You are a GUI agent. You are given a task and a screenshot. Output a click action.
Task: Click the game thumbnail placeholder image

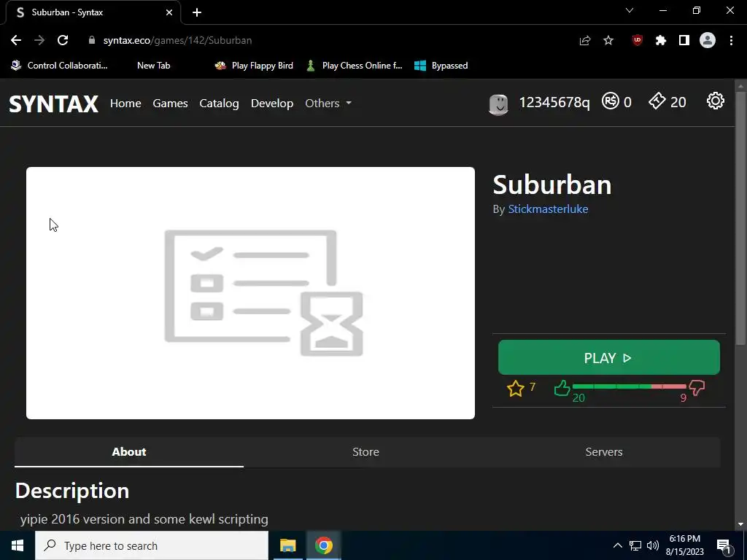[x=251, y=293]
